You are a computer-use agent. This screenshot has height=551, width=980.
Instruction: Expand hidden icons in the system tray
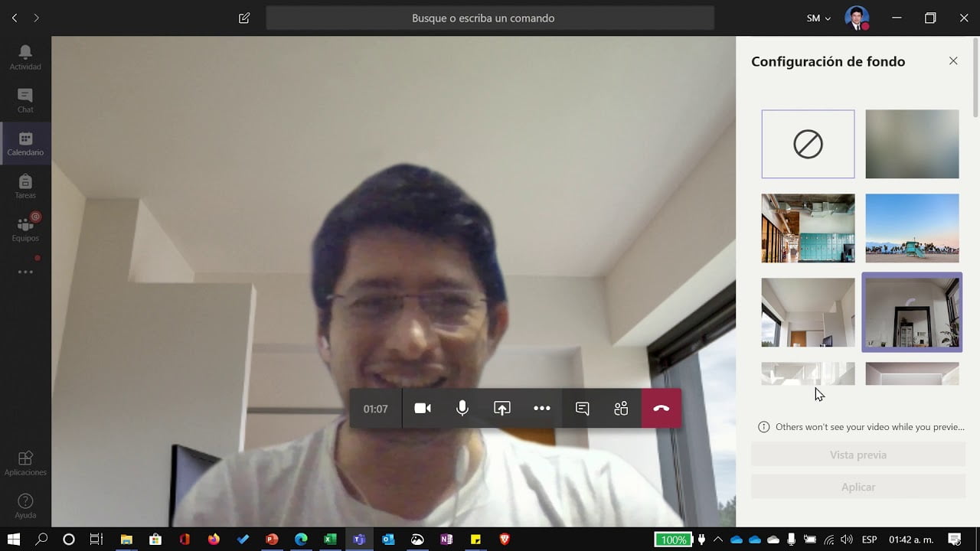click(717, 540)
